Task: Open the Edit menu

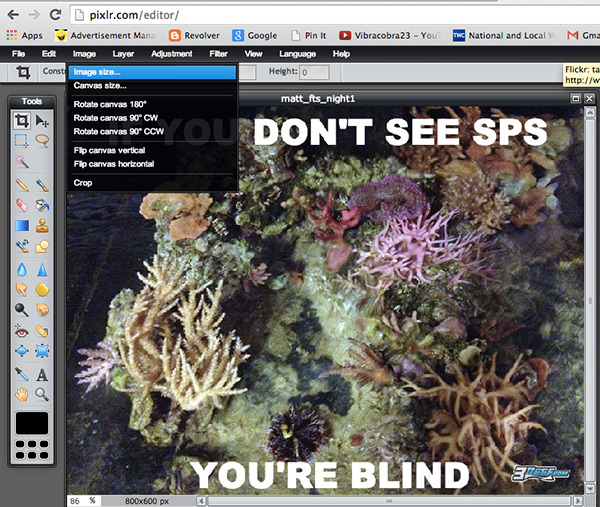Action: [x=49, y=54]
